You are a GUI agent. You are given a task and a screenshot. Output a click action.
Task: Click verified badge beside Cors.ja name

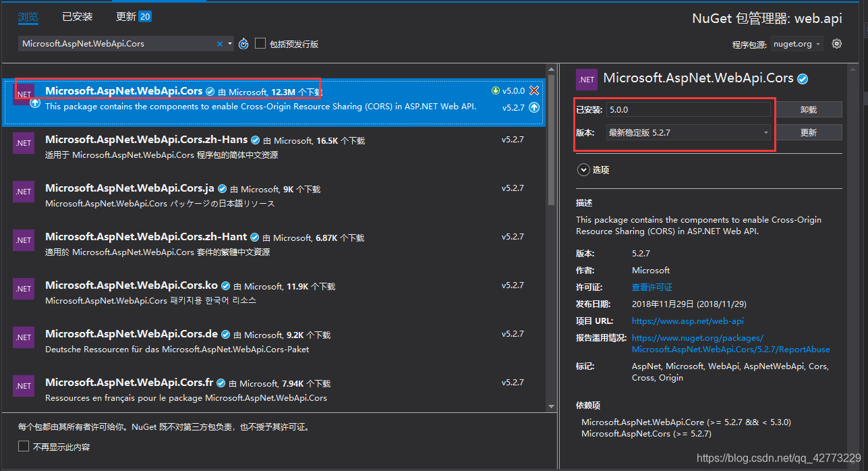[222, 189]
